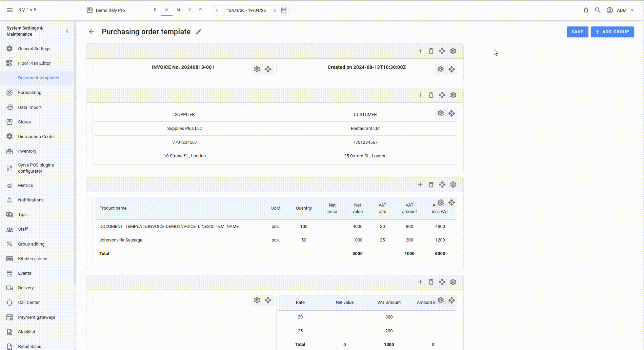Go back using the arrow beside the title
This screenshot has height=350, width=644.
92,32
